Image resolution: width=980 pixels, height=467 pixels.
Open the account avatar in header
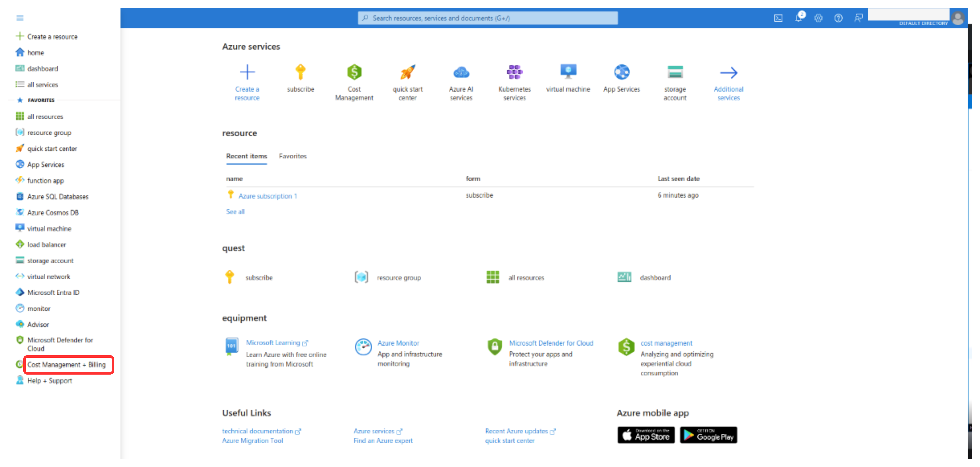(x=958, y=18)
